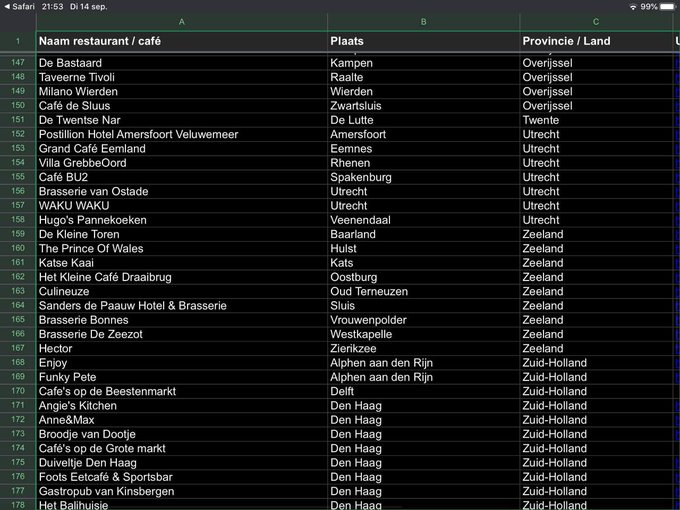Viewport: 680px width, 510px height.
Task: Select row 1 header number
Action: click(x=18, y=41)
